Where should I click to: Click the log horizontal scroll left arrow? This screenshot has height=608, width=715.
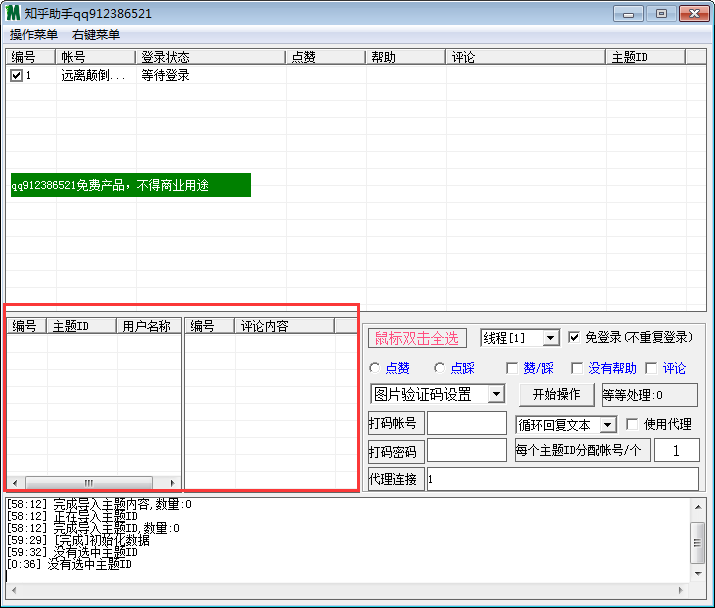14,590
